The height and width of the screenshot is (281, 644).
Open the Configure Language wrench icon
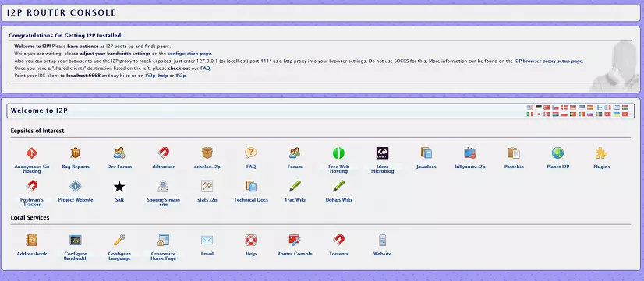click(x=119, y=240)
